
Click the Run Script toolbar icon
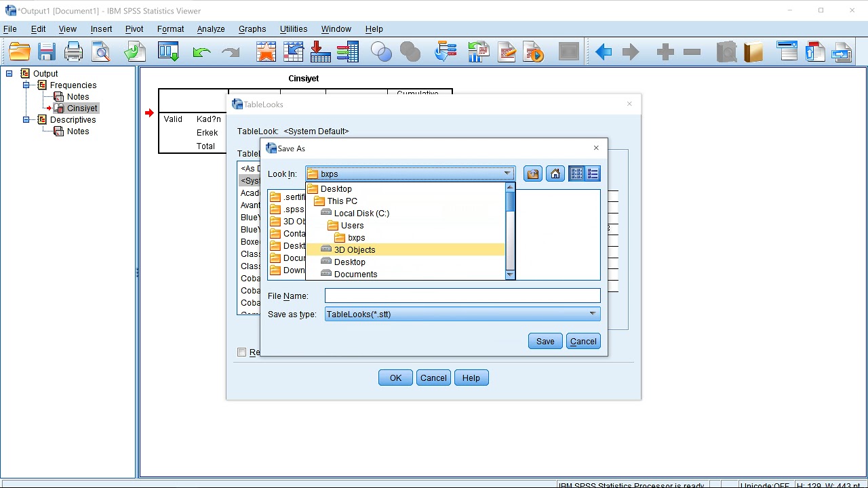click(x=534, y=52)
